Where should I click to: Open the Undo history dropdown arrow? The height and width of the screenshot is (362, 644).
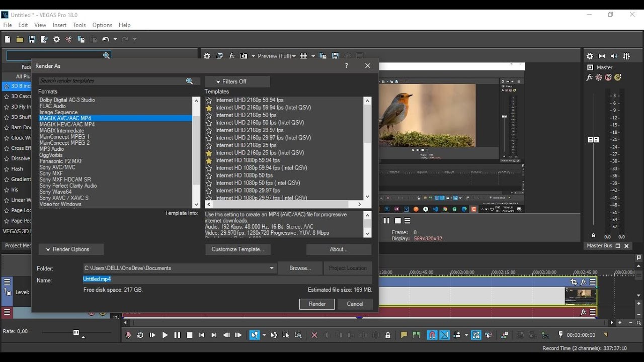click(x=115, y=39)
